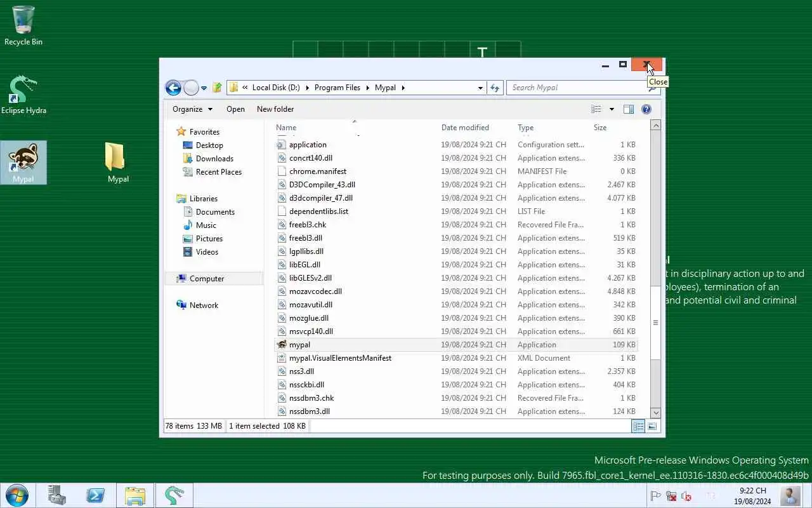812x508 pixels.
Task: Click the Action Center flag tray icon
Action: point(655,497)
